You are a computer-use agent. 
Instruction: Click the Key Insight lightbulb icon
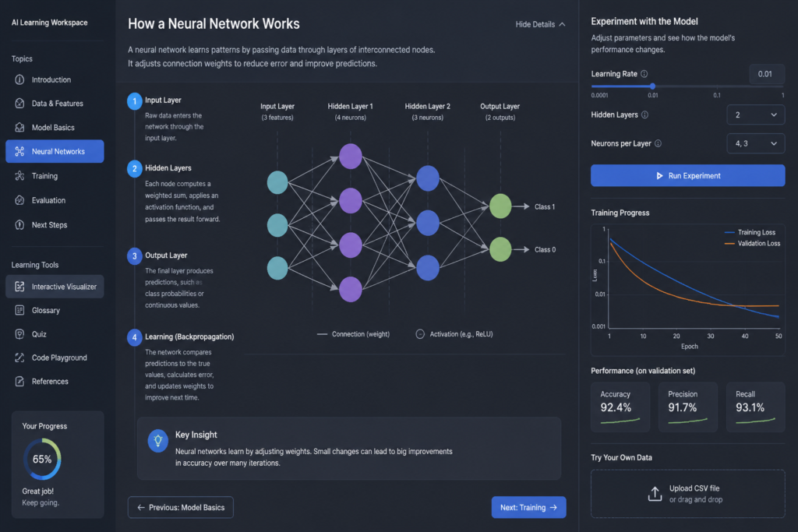coord(157,440)
